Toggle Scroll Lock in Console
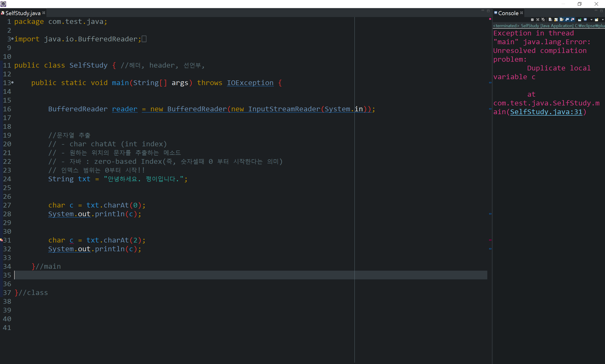 click(556, 20)
